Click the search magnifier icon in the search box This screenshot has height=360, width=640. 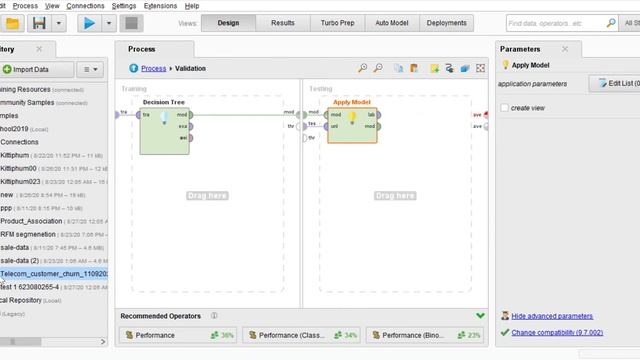tap(611, 23)
